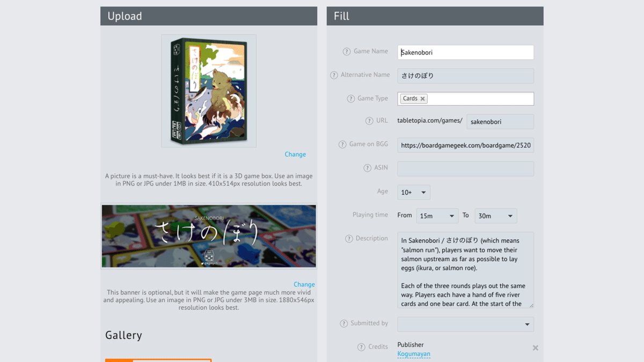Click the Game Name help icon
The height and width of the screenshot is (362, 644).
347,52
